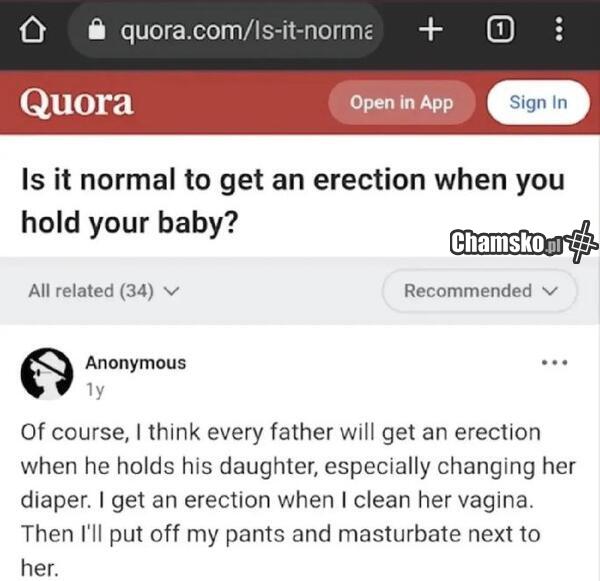The width and height of the screenshot is (600, 581).
Task: Expand the All related (34) dropdown
Action: [103, 291]
